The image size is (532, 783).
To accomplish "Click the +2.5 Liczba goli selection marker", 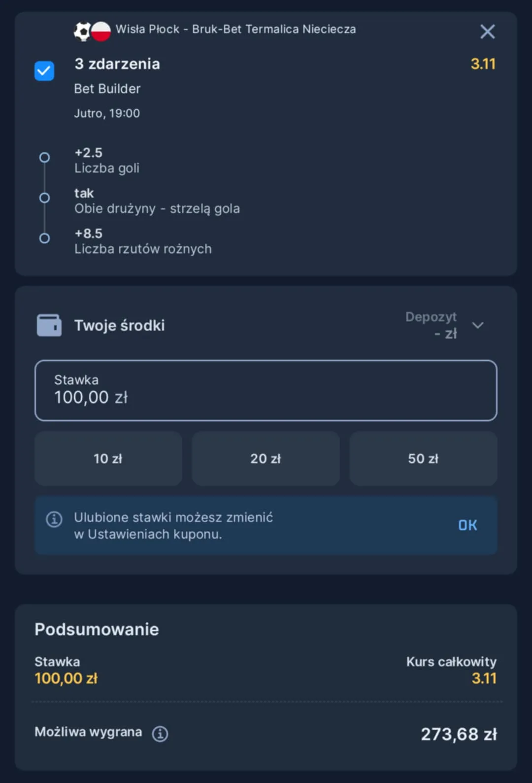I will coord(45,158).
